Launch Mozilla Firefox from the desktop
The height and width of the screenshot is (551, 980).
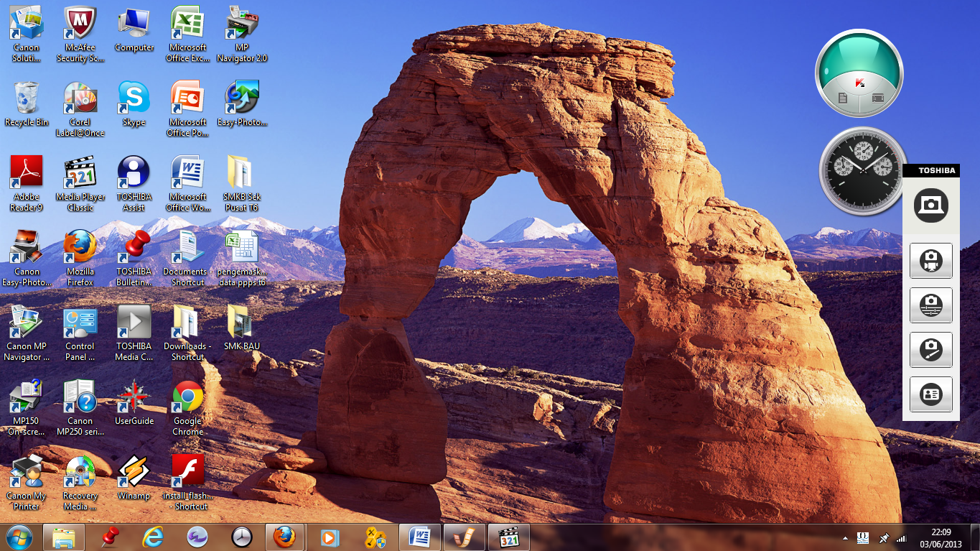[x=80, y=258]
